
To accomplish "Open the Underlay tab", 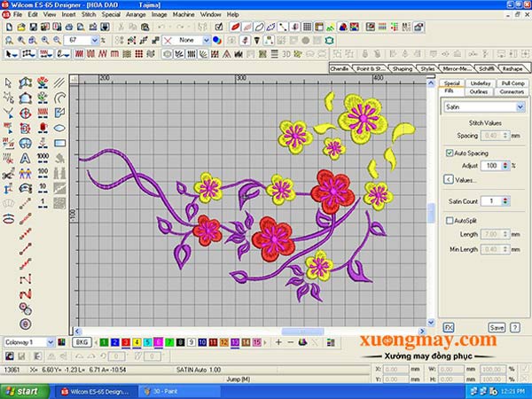I will [x=480, y=82].
